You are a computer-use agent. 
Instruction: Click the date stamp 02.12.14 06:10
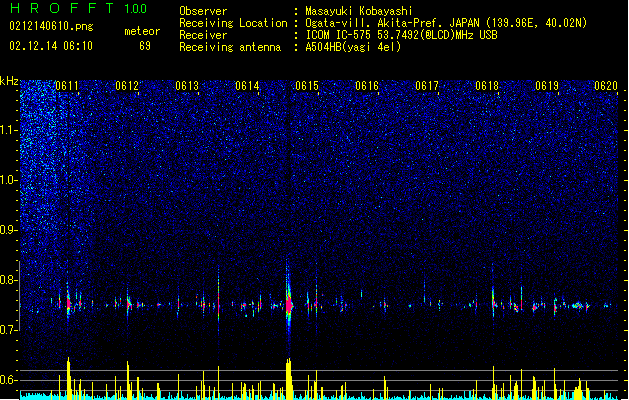[51, 46]
